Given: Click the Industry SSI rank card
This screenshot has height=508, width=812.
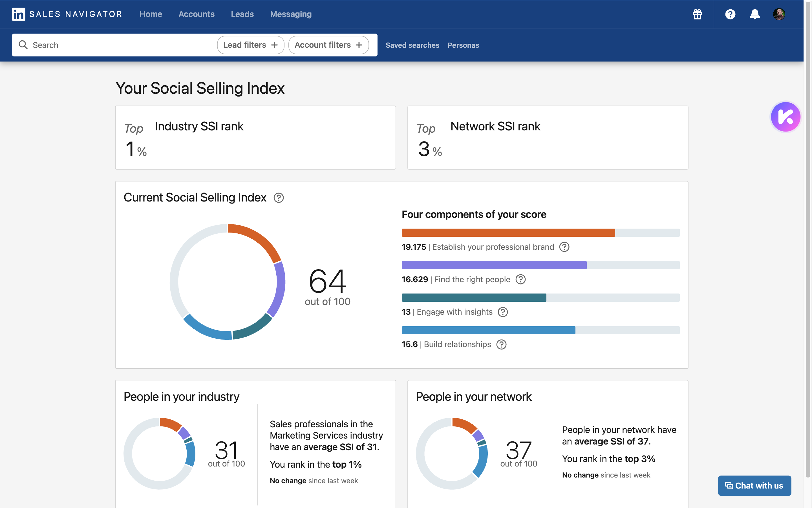Looking at the screenshot, I should [255, 137].
